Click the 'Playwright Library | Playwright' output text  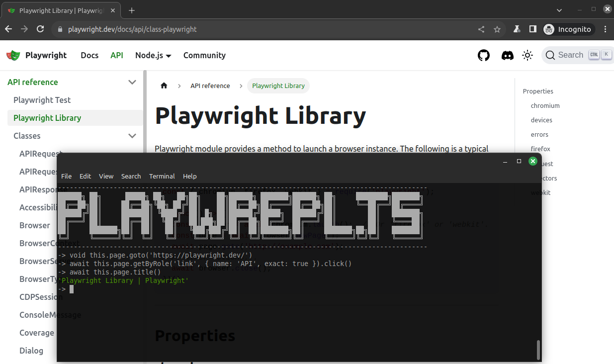[124, 280]
